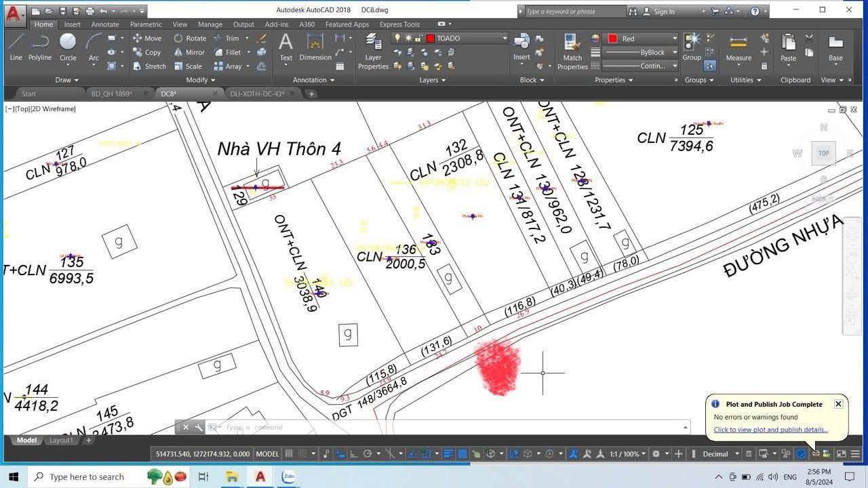Viewport: 868px width, 488px height.
Task: Use the Mirror modify tool
Action: pyautogui.click(x=191, y=52)
